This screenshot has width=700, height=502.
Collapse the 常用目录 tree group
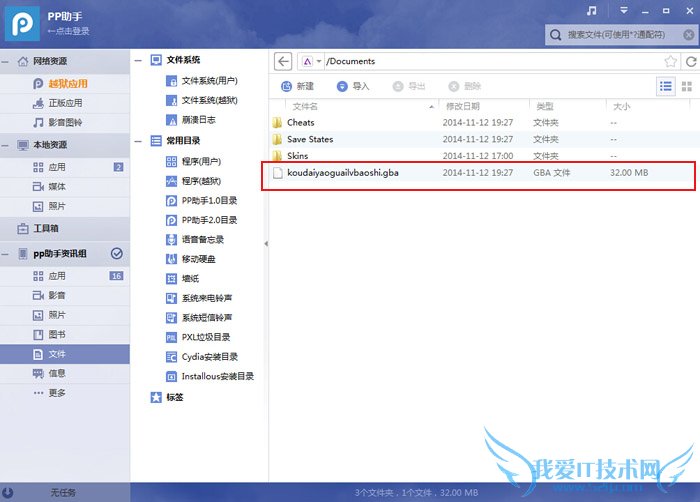[x=138, y=141]
